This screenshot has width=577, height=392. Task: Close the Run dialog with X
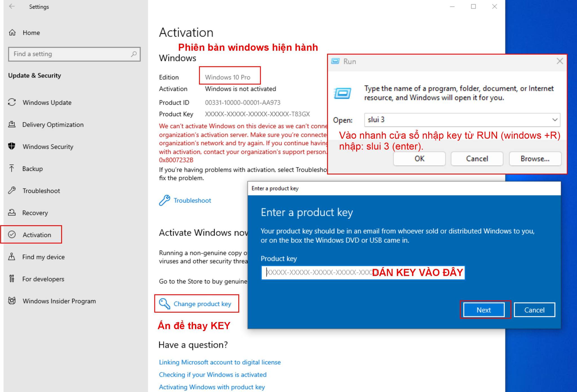[560, 61]
